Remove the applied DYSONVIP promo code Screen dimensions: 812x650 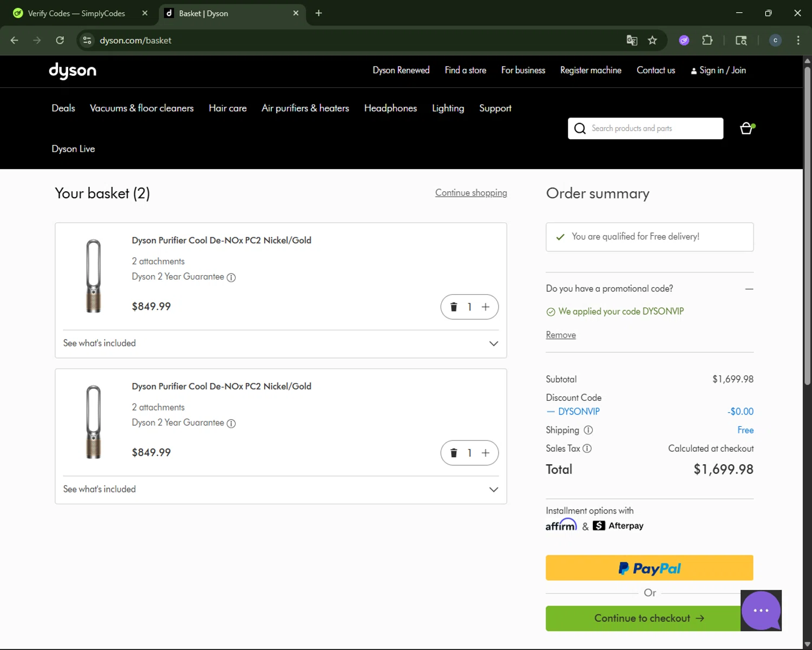[560, 335]
